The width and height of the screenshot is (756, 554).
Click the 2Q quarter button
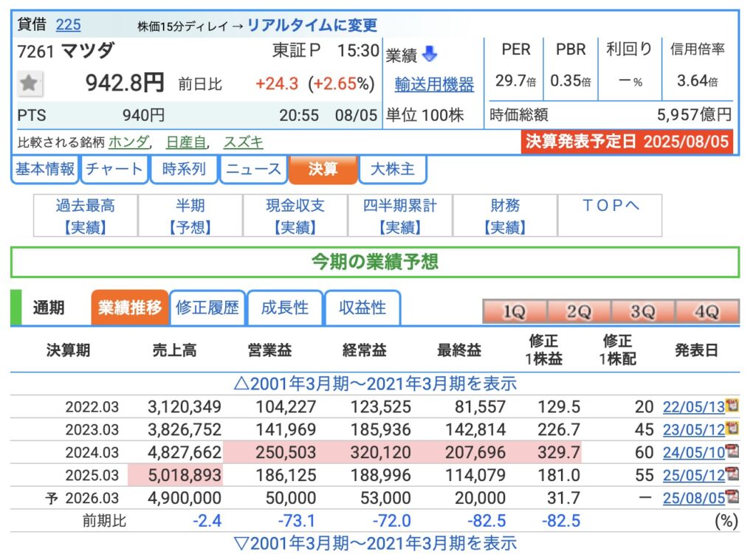coord(579,312)
